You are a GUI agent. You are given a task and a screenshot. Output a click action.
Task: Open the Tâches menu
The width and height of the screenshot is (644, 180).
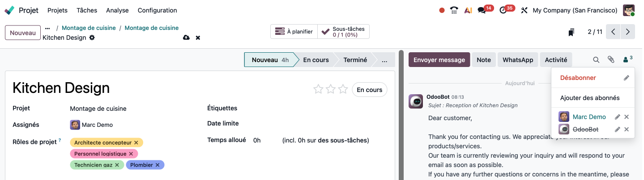pos(87,10)
